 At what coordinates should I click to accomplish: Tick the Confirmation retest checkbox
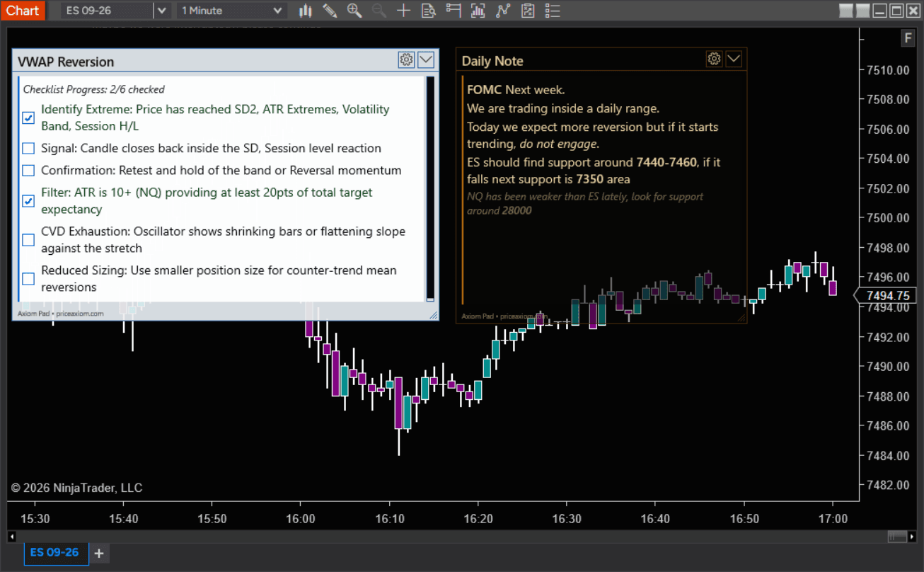28,171
